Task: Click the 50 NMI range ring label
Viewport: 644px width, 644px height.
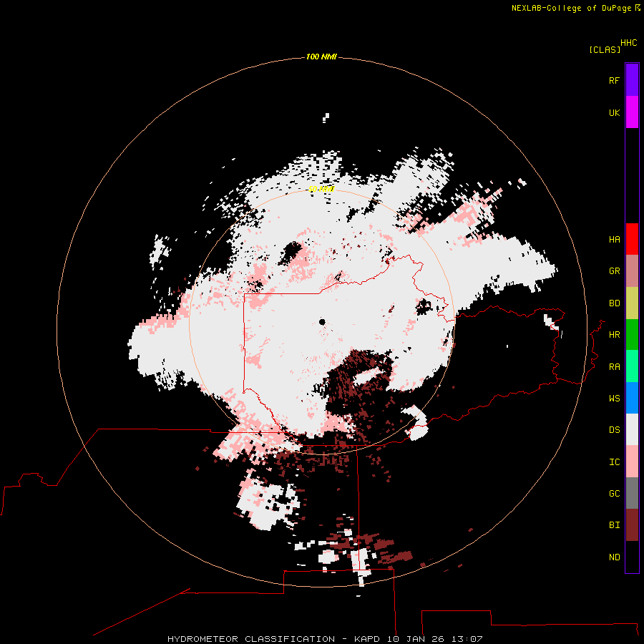Action: click(321, 189)
